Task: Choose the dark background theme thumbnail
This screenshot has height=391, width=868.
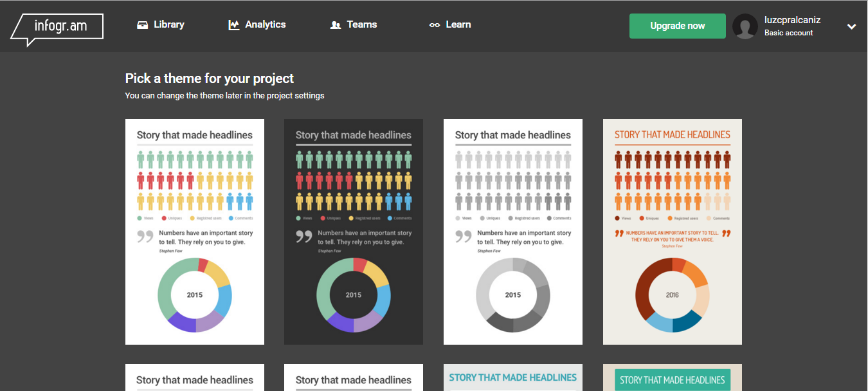Action: (354, 232)
